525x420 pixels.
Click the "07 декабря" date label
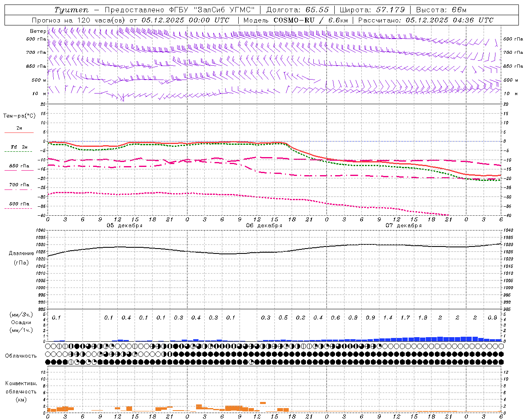tap(404, 226)
